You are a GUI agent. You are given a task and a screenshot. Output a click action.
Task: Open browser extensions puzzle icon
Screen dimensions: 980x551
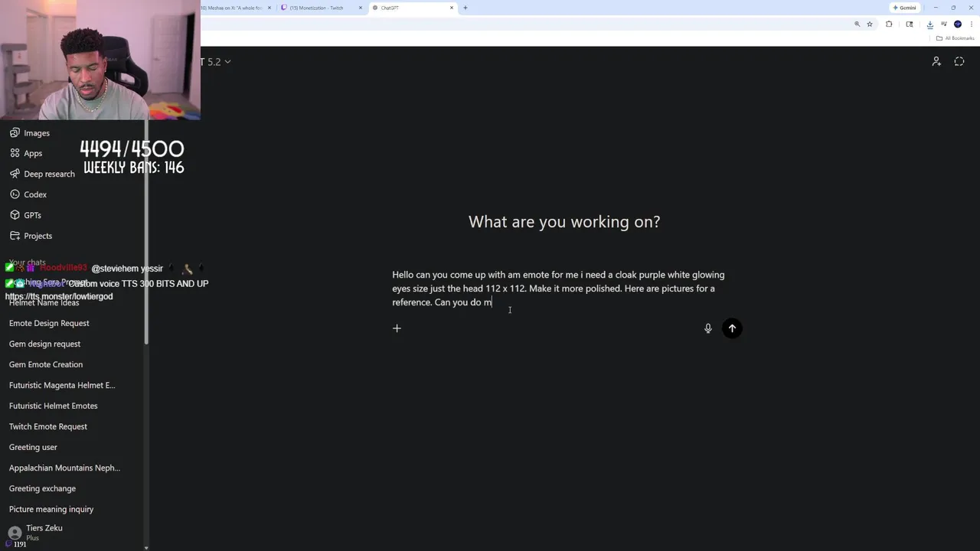click(x=889, y=24)
